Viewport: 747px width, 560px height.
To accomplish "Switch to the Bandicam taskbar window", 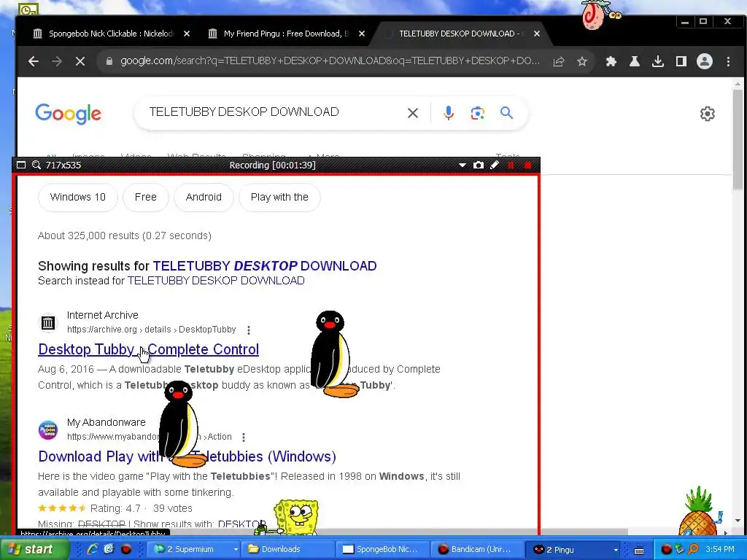I will 479,550.
